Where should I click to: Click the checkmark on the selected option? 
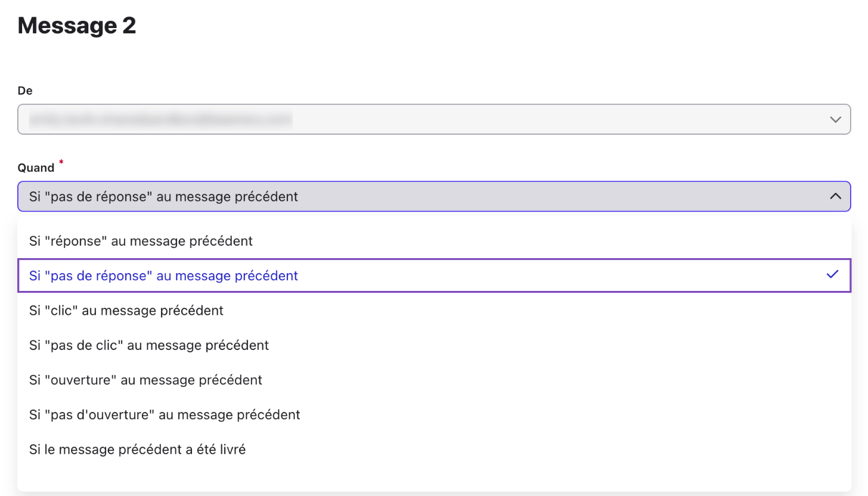(833, 275)
